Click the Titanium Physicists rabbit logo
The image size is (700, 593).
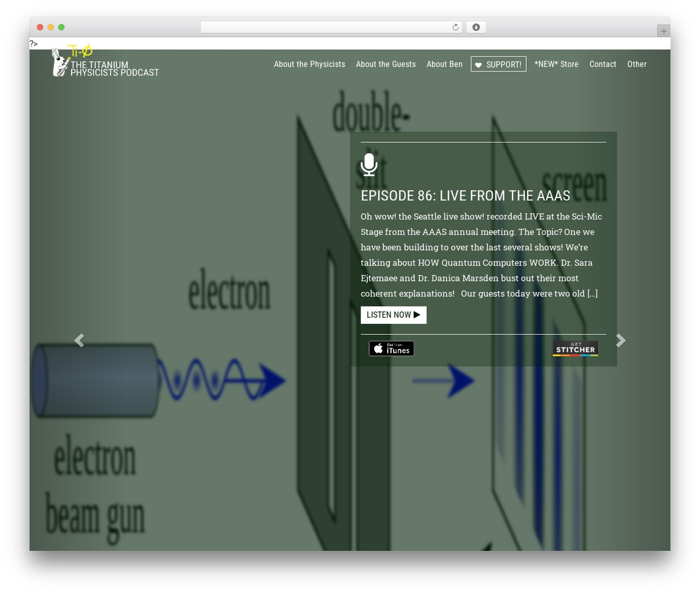pos(60,62)
